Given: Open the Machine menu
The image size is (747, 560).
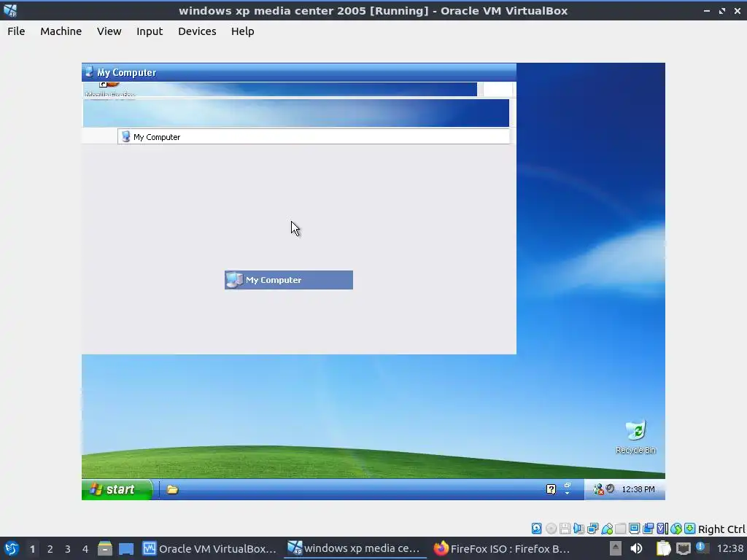Looking at the screenshot, I should pos(61,31).
